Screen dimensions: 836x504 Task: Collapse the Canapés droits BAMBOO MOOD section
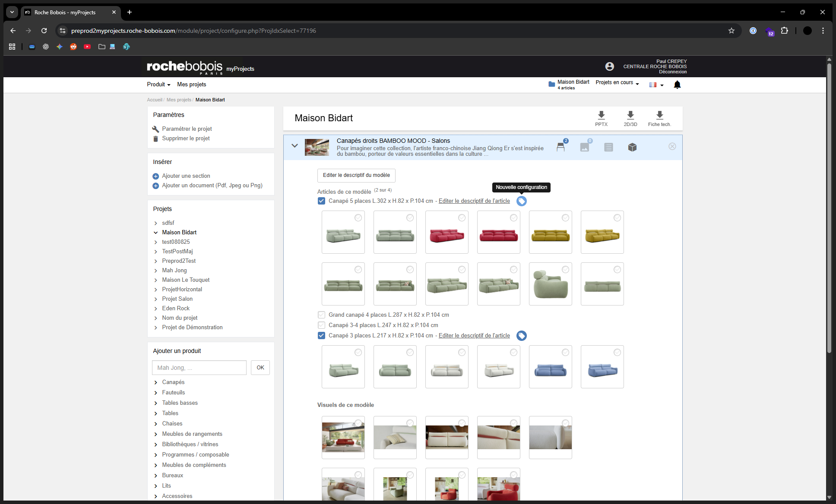(295, 146)
